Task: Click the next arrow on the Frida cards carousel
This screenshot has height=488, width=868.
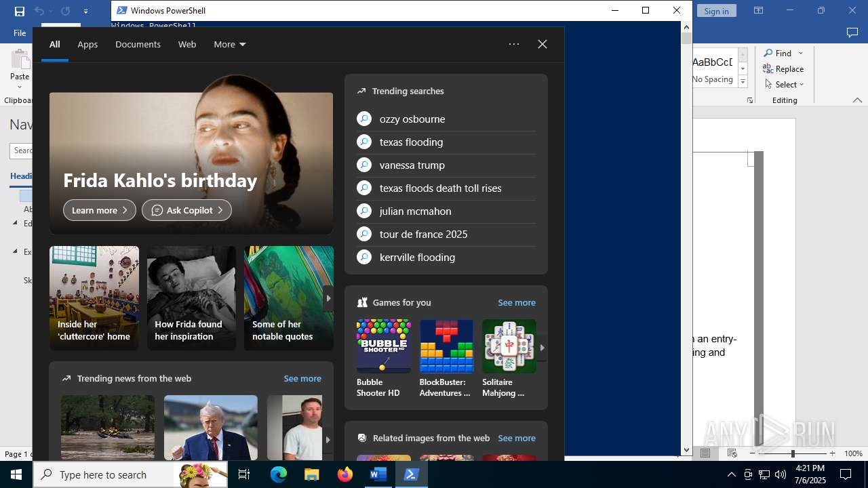Action: click(x=328, y=298)
